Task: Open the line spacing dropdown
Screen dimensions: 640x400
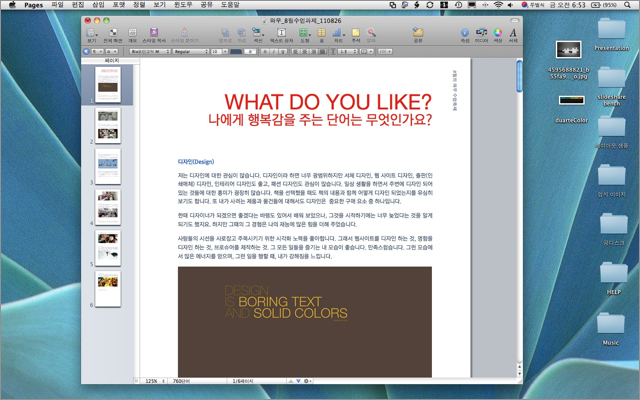Action: 347,51
